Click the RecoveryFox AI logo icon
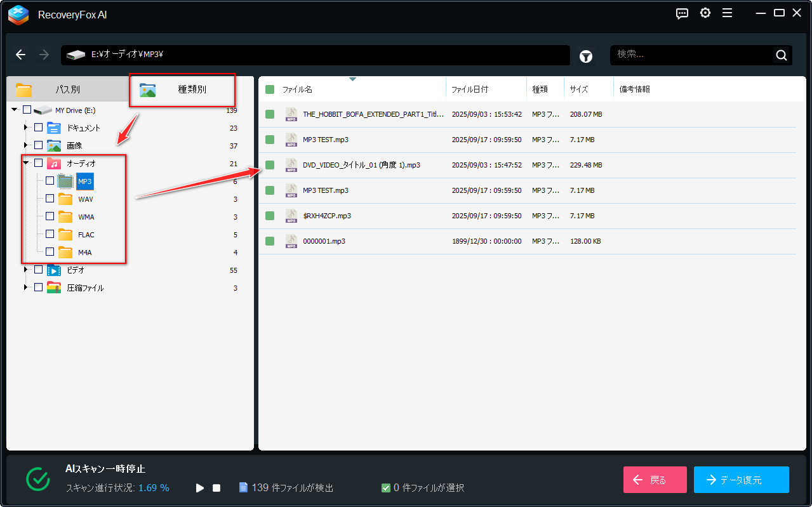812x507 pixels. pos(18,15)
